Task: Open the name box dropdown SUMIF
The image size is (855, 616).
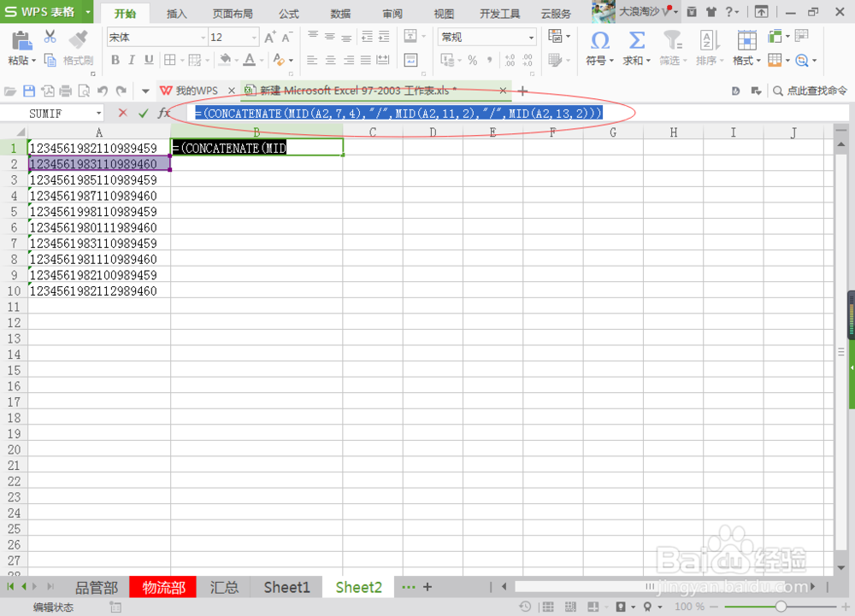Action: click(98, 114)
